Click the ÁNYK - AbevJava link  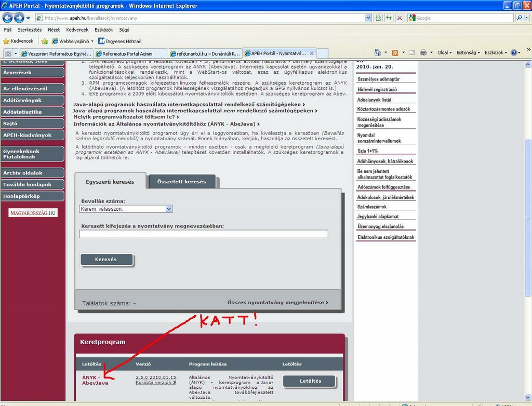[x=95, y=380]
